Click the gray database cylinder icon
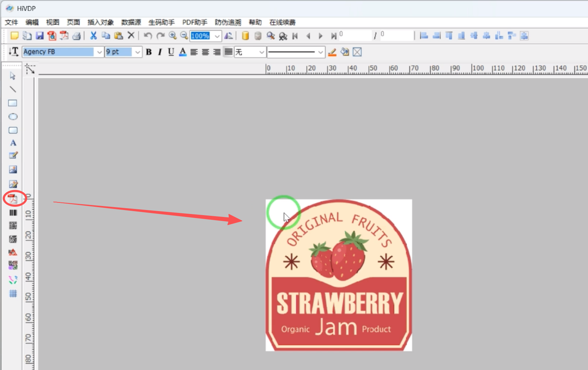588x370 pixels. (x=258, y=36)
